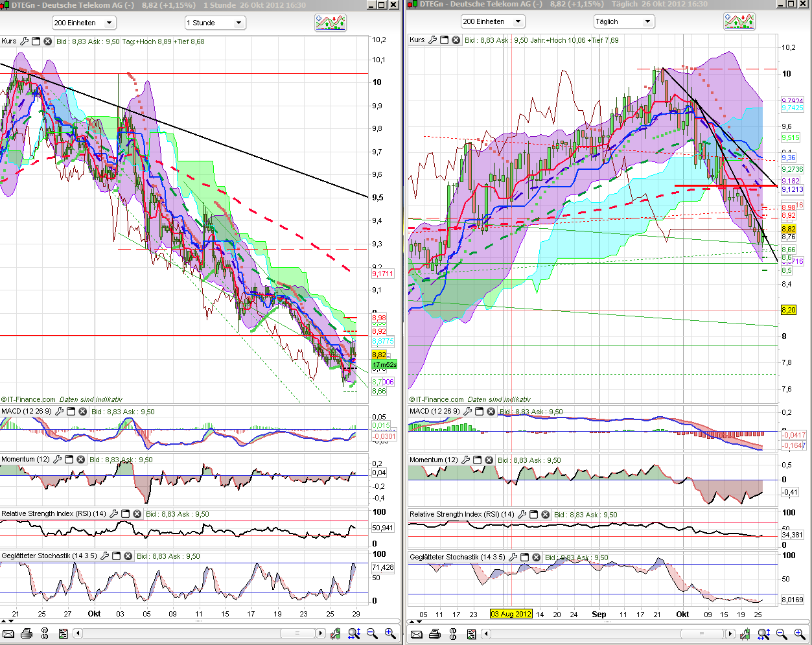
Task: Expand '200 Einheiten' dropdown in hourly chart
Action: 84,23
